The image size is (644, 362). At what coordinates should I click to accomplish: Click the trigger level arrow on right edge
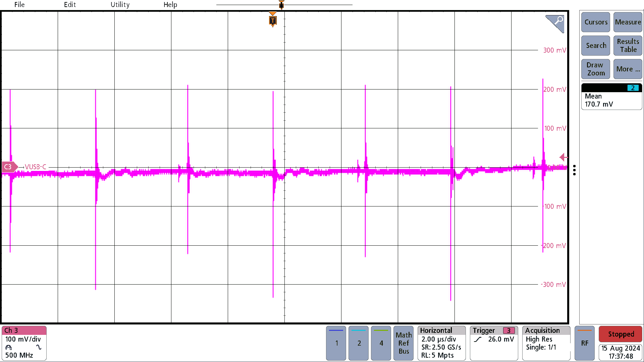563,157
